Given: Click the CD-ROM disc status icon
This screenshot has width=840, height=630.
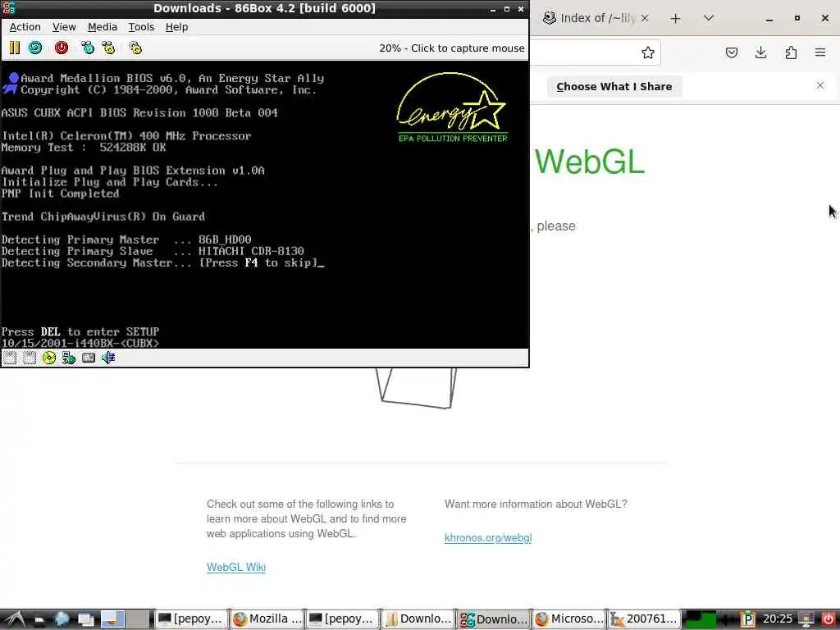Looking at the screenshot, I should [x=48, y=358].
